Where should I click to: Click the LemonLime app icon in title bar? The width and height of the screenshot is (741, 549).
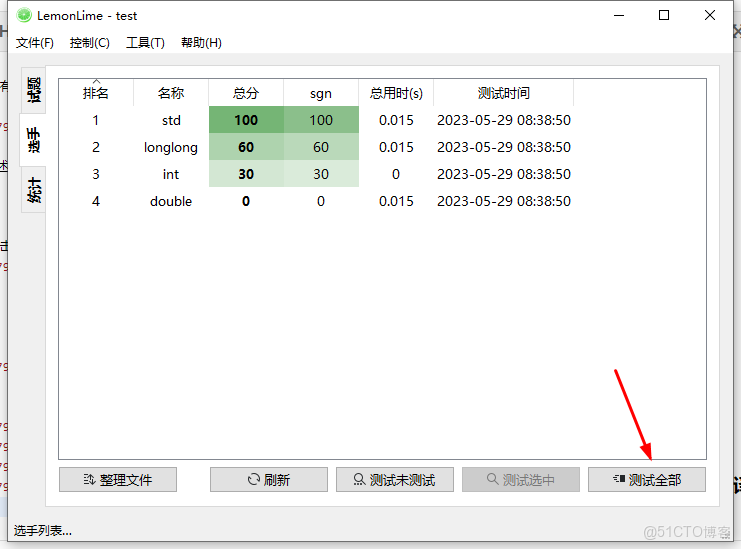pyautogui.click(x=24, y=16)
